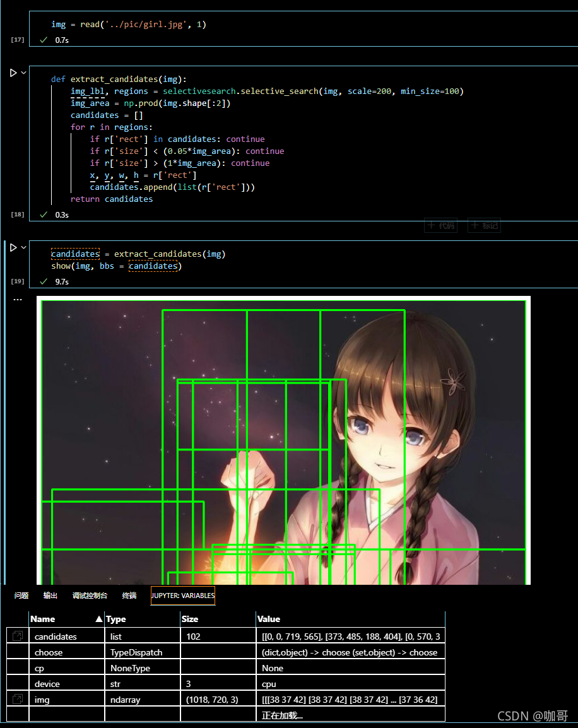
Task: Open img variable in data viewer
Action: 18,699
